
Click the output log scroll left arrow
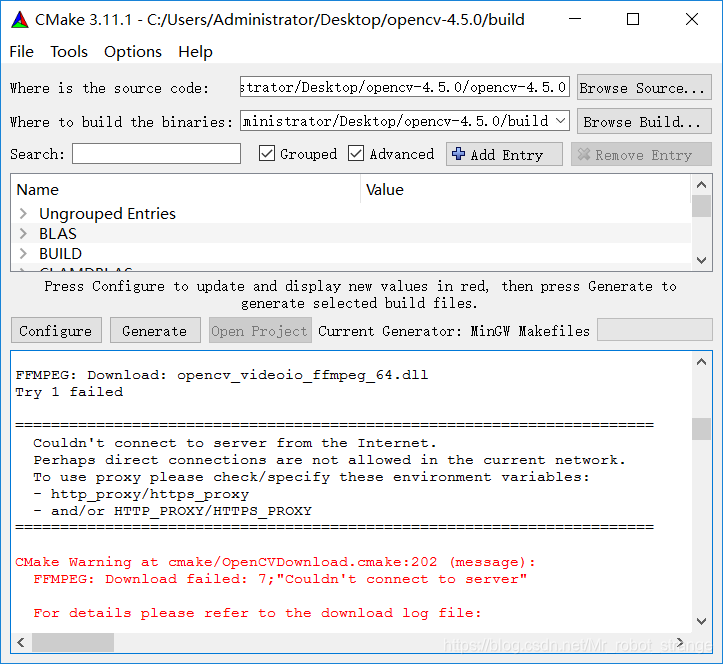[21, 642]
